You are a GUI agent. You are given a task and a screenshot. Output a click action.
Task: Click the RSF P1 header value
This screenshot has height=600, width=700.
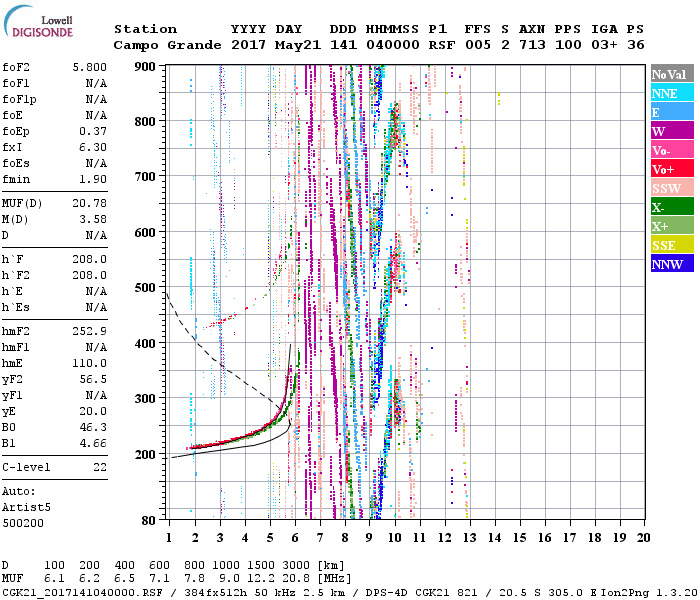pos(442,45)
